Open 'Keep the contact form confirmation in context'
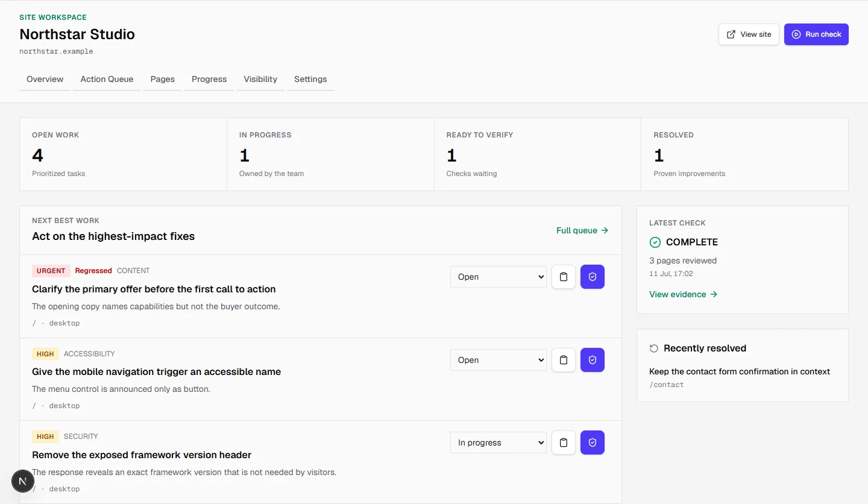Screen dimensions: 868x504 [740, 371]
